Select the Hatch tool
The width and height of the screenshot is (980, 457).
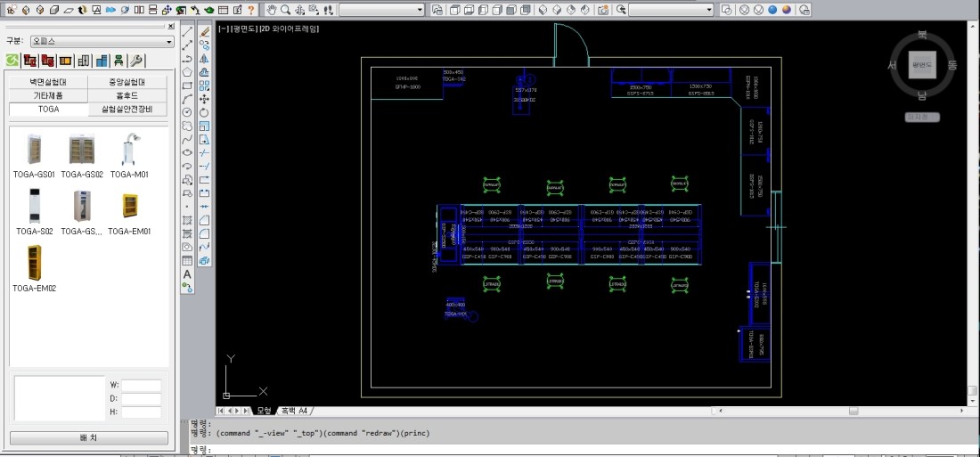[186, 220]
